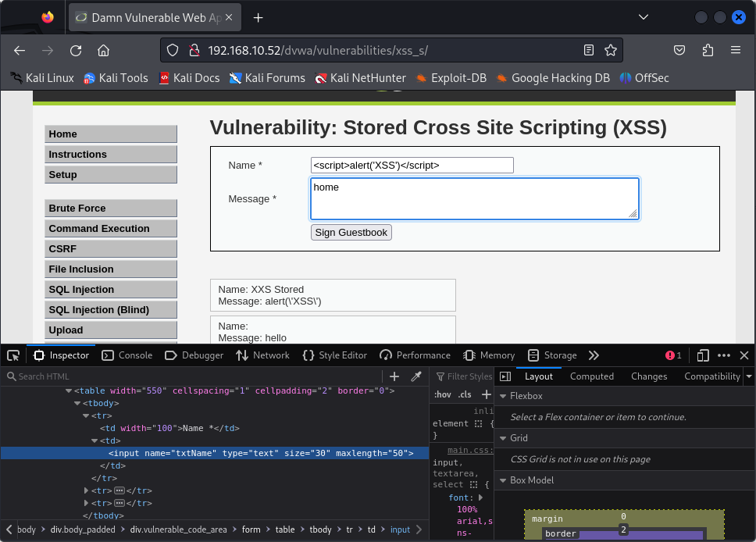Select the Layout sidebar tab
Image resolution: width=756 pixels, height=542 pixels.
539,376
